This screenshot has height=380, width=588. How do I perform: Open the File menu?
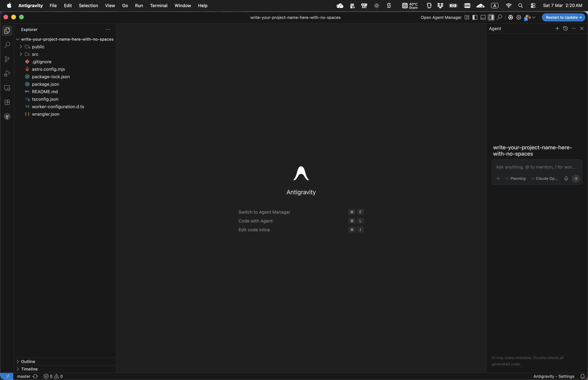(53, 5)
